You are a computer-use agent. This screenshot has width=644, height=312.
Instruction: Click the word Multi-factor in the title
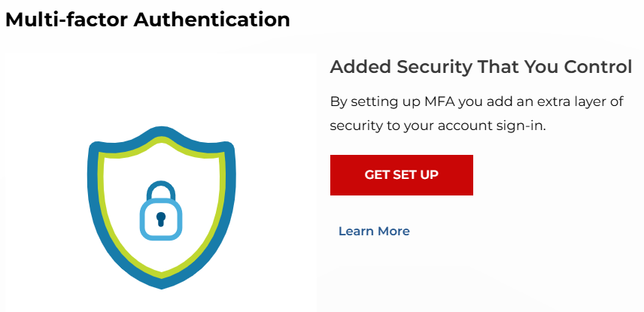click(x=67, y=20)
